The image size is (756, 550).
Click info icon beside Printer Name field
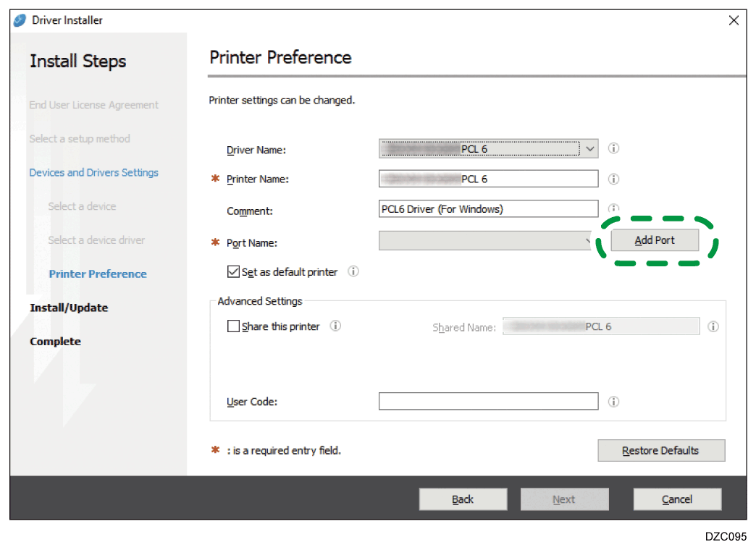pyautogui.click(x=613, y=179)
